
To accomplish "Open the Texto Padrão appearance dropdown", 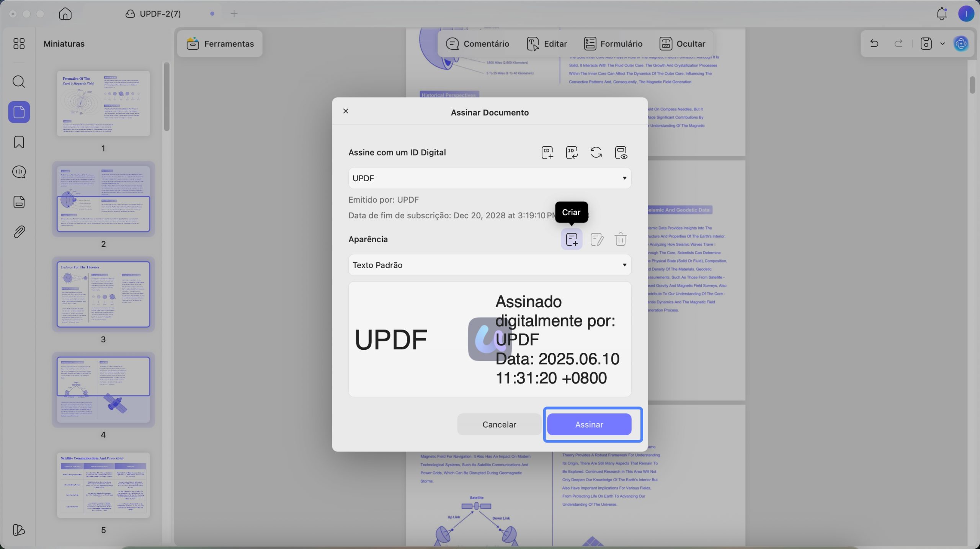I will tap(490, 265).
